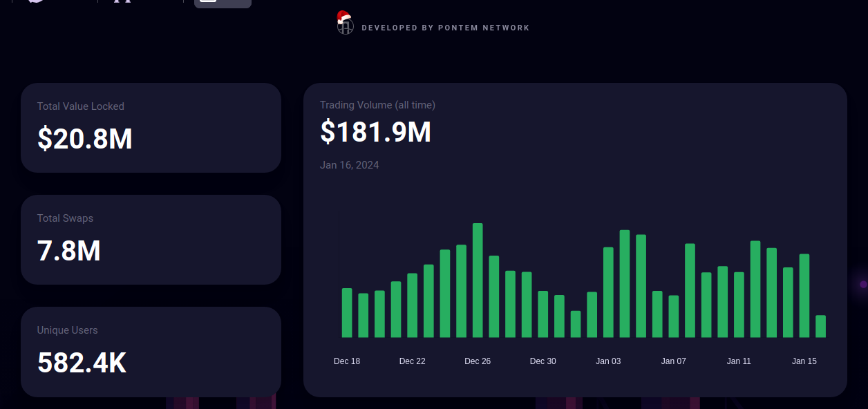Click the Jan 03 label on the chart axis
Screen dimensions: 868x409
[608, 361]
